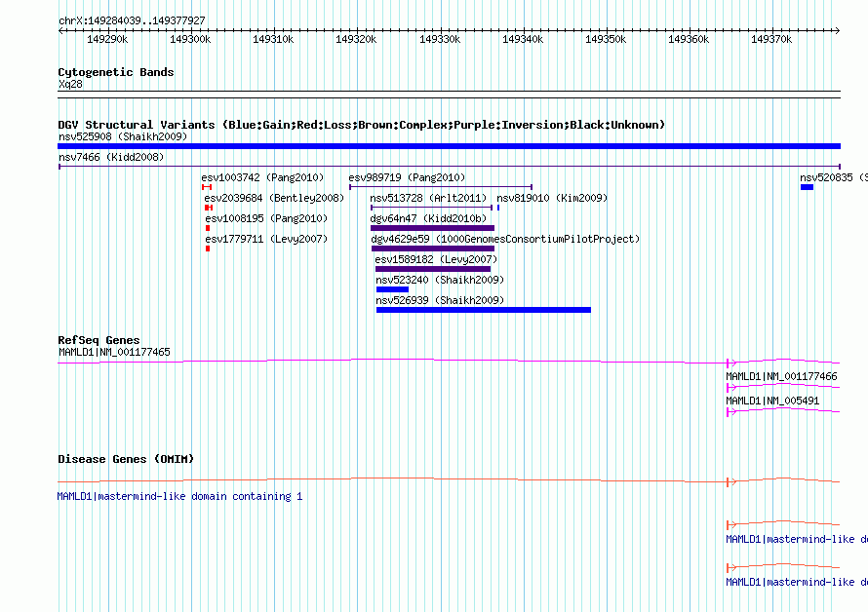Screen dimensions: 868x612
Task: Click the MAMLD1|NM_005491 transcript label
Action: click(772, 401)
